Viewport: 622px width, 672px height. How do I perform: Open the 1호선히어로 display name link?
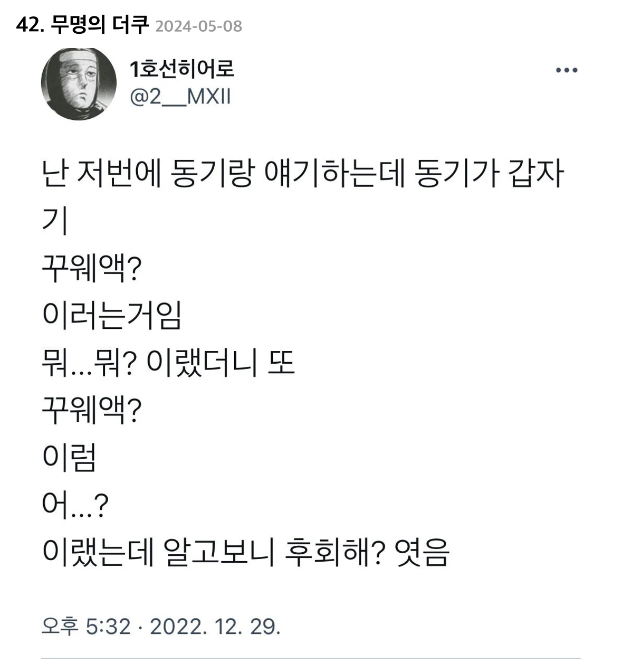pos(182,69)
